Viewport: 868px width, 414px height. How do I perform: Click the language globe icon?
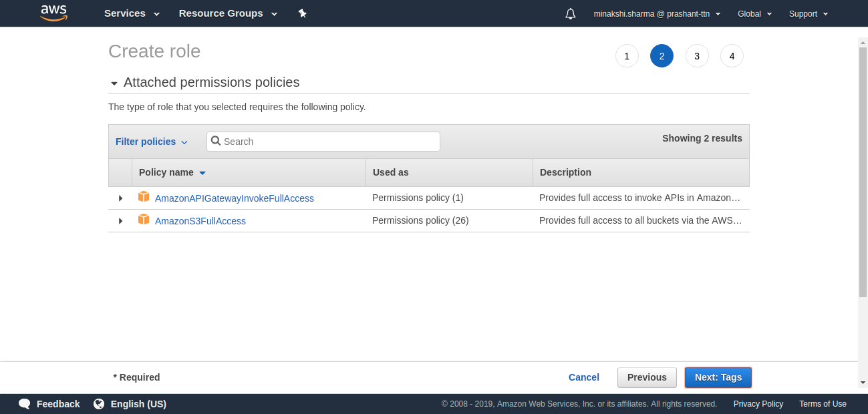99,404
